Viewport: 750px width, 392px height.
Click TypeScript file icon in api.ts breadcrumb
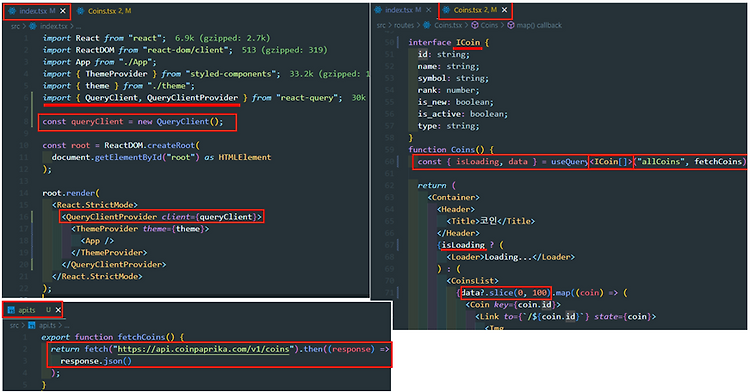[32, 326]
